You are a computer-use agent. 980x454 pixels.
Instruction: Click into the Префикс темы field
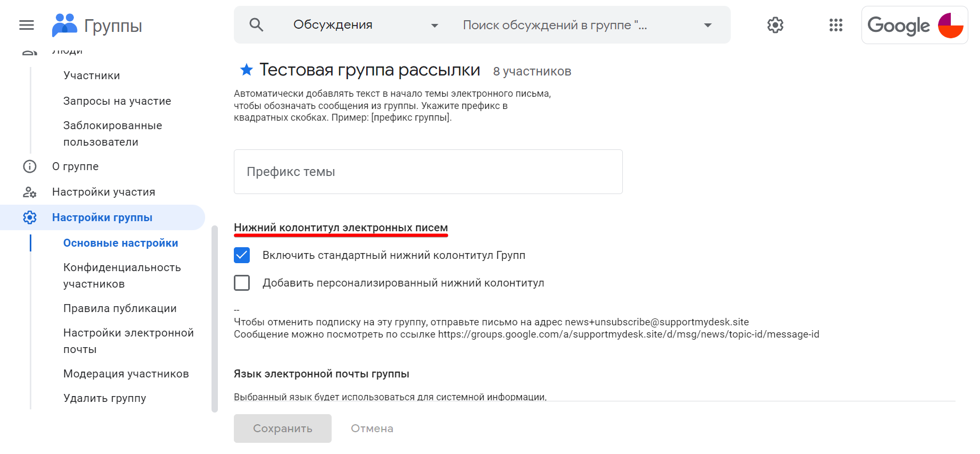point(428,172)
